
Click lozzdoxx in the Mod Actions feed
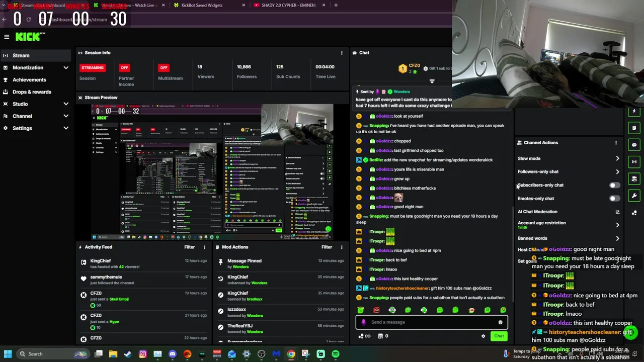tap(236, 310)
